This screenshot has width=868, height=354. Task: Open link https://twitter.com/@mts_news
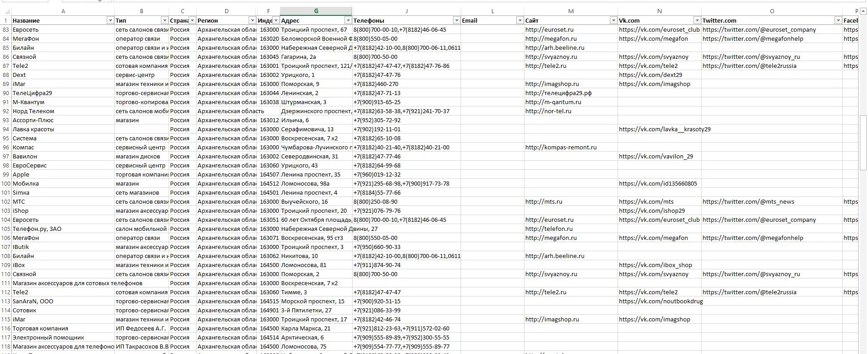(x=748, y=201)
